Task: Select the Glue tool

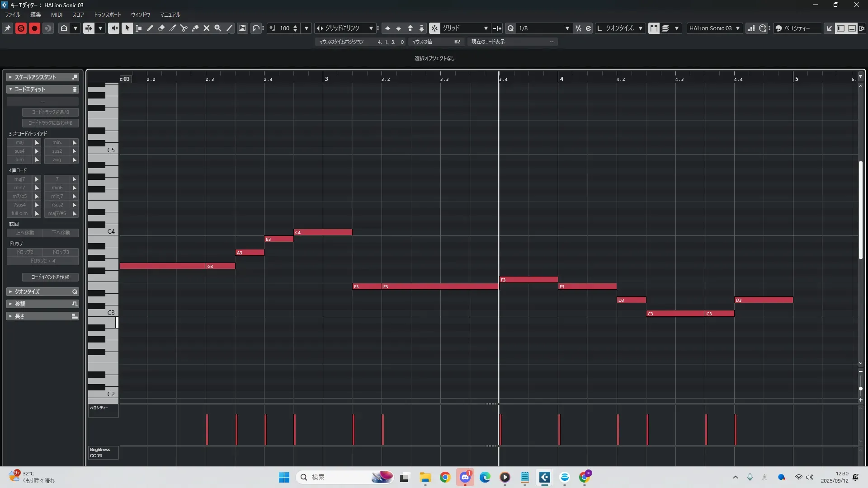Action: pyautogui.click(x=195, y=28)
